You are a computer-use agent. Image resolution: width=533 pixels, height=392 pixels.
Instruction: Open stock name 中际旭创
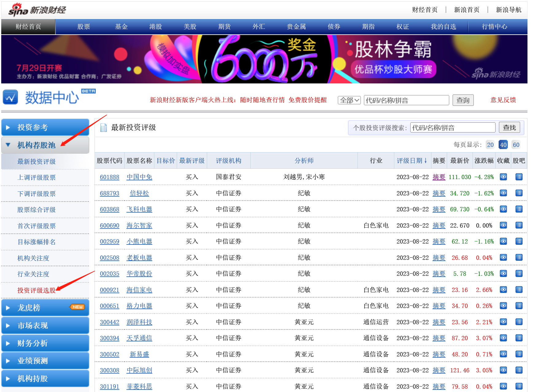(139, 370)
